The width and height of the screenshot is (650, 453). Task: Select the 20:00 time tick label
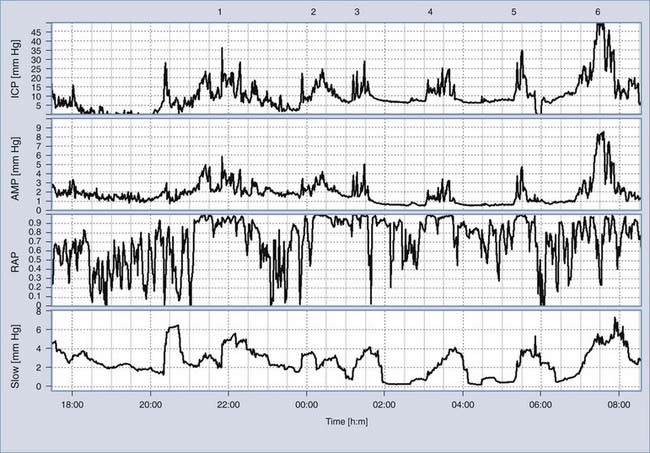[151, 406]
